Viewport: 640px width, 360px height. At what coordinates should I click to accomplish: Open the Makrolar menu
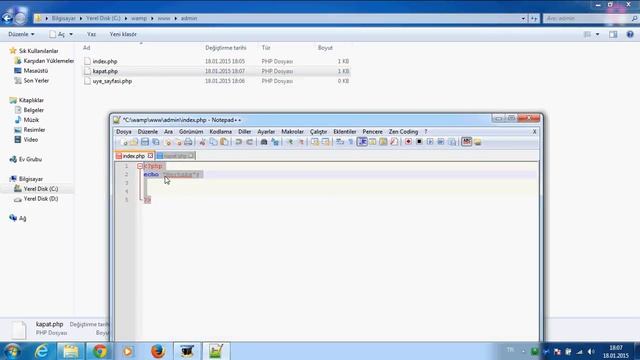[293, 132]
